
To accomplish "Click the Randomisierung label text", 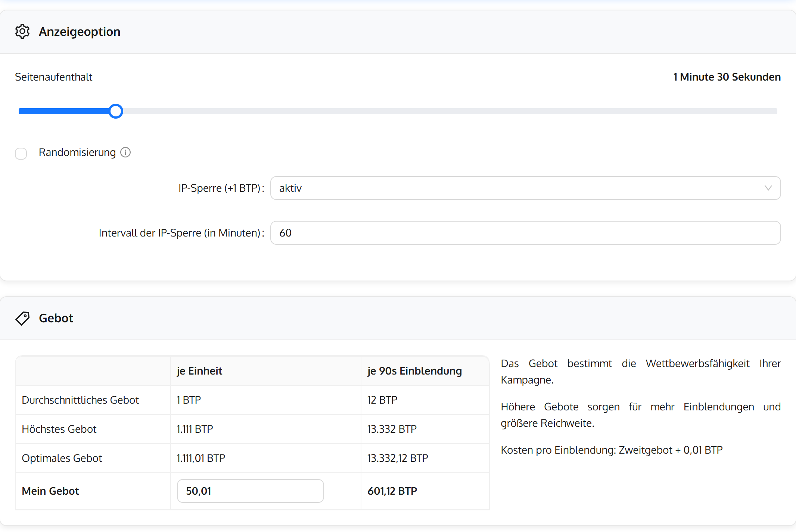I will coord(77,152).
